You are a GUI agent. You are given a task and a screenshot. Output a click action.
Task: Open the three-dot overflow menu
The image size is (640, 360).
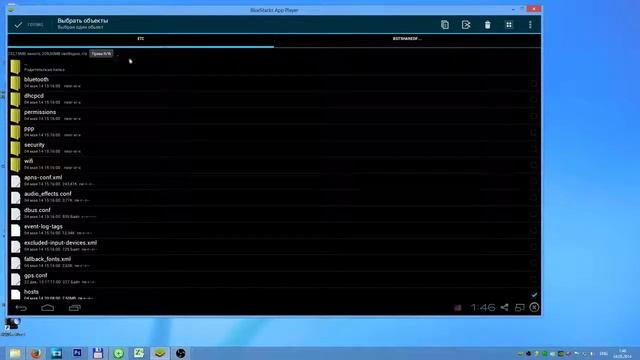coord(530,25)
